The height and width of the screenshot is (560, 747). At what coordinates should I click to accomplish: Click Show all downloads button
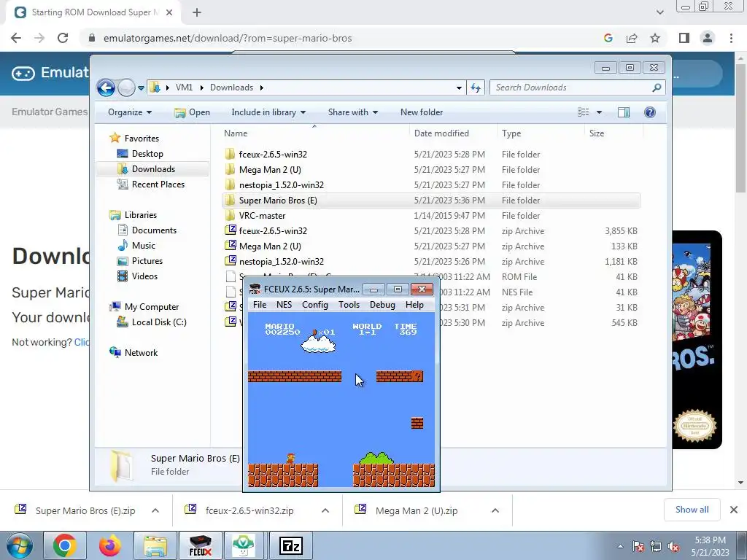[692, 510]
